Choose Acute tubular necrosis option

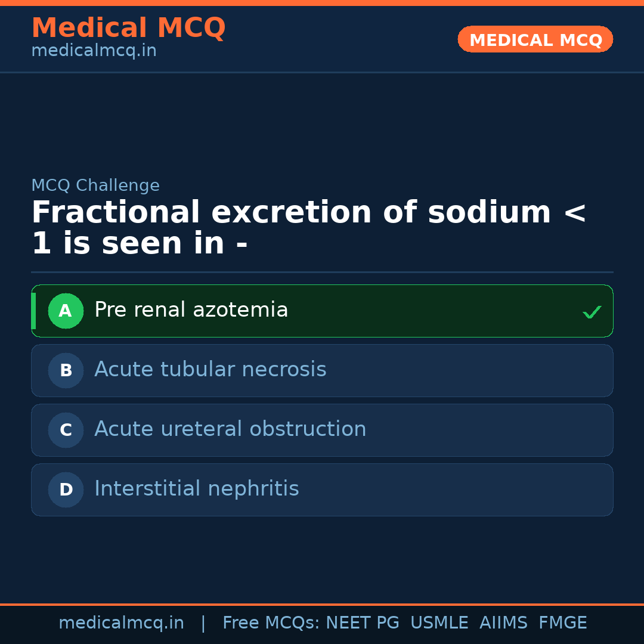point(210,370)
